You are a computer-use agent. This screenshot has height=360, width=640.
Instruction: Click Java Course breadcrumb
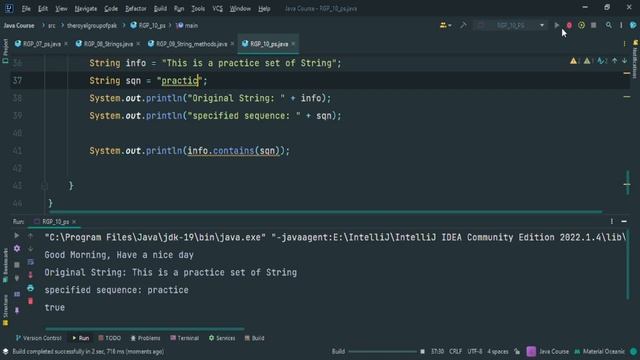19,25
